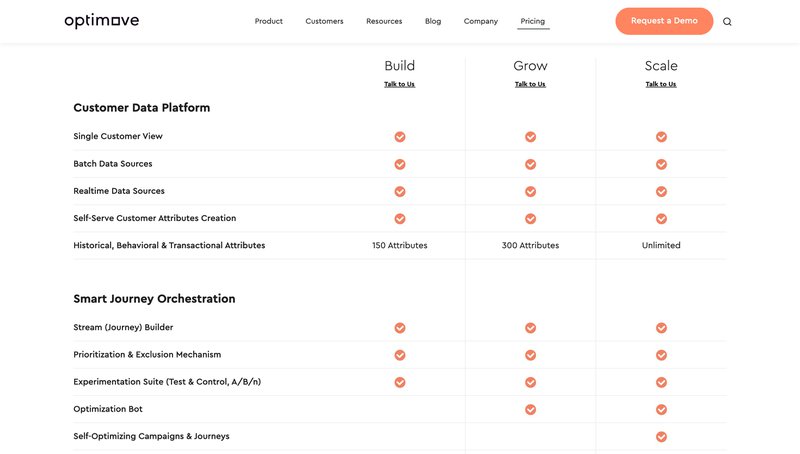
Task: Open the Company menu
Action: coord(481,21)
